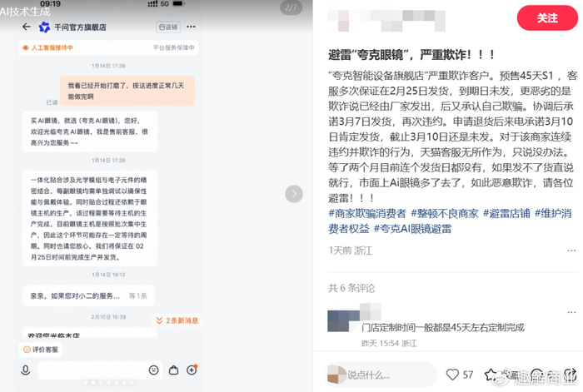Go to next image with right arrow
The width and height of the screenshot is (583, 392).
(x=294, y=194)
